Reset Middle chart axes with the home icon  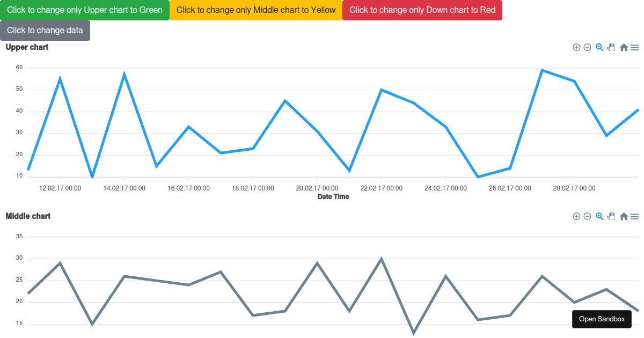coord(624,216)
